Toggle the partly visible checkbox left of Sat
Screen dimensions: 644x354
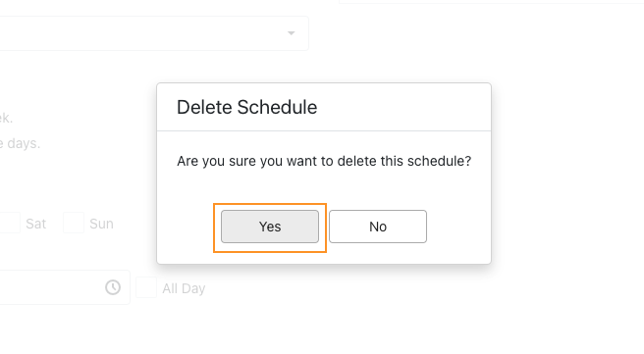click(x=10, y=223)
